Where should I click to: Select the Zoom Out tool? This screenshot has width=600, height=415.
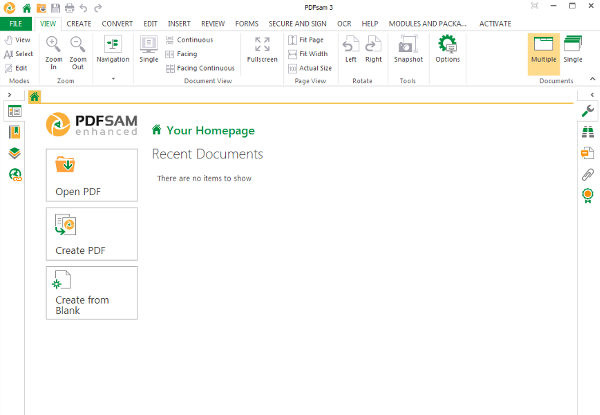pyautogui.click(x=78, y=53)
